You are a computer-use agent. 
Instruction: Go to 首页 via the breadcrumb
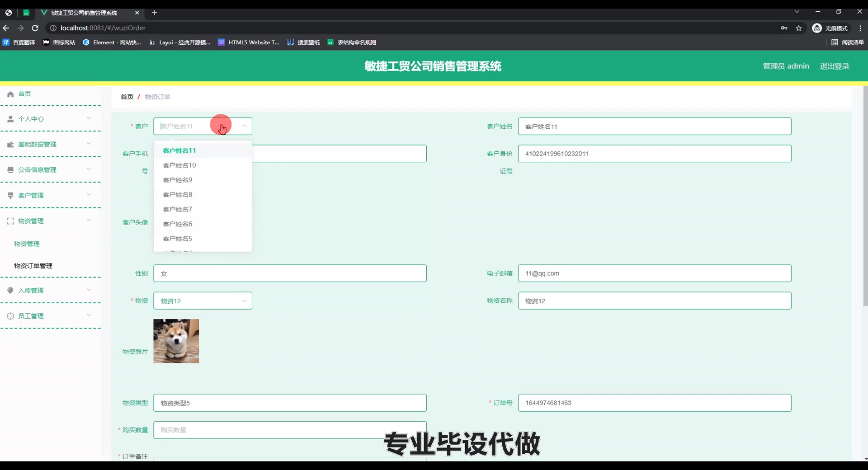pos(127,97)
